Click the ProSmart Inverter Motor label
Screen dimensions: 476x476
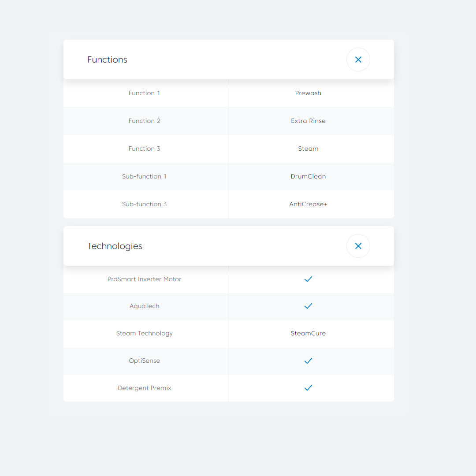point(144,279)
